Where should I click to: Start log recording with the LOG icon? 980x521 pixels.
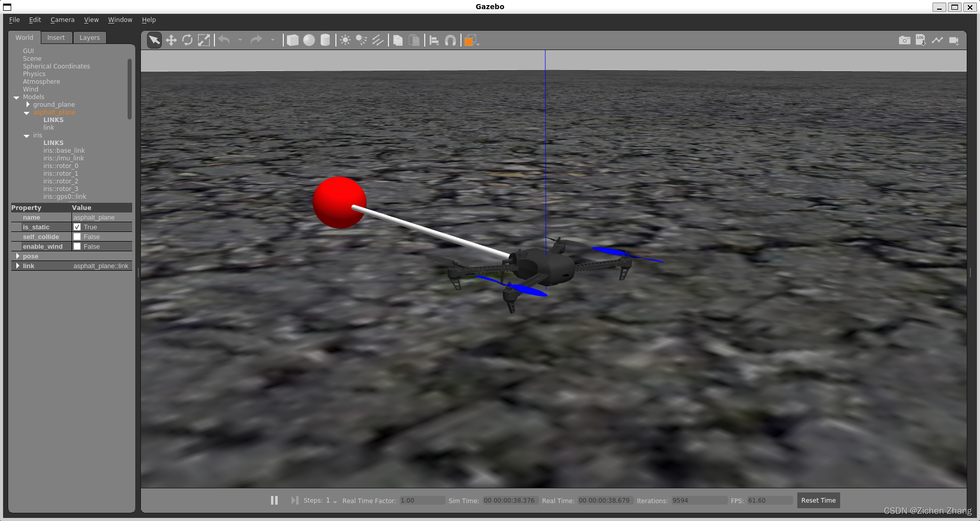920,40
